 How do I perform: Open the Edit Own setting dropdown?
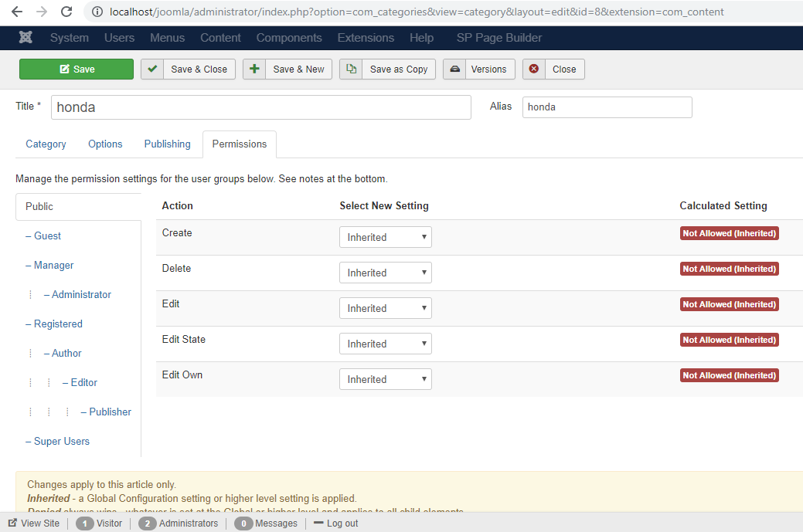click(385, 379)
